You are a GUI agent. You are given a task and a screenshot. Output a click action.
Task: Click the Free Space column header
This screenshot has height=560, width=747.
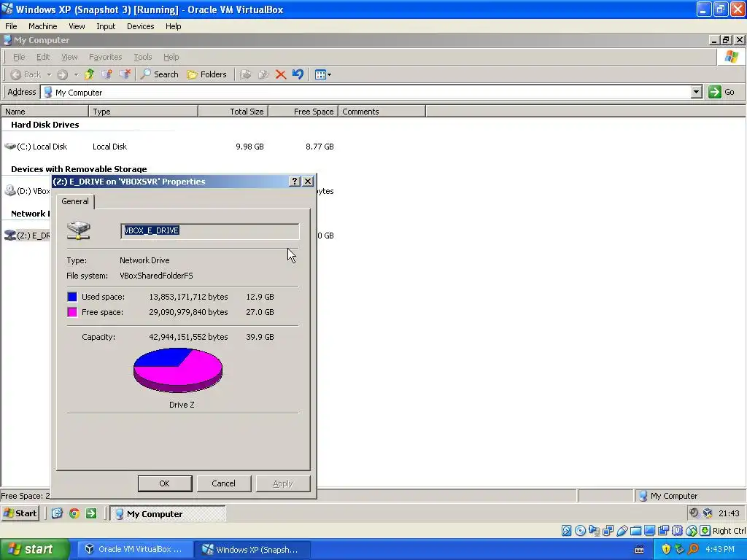303,112
